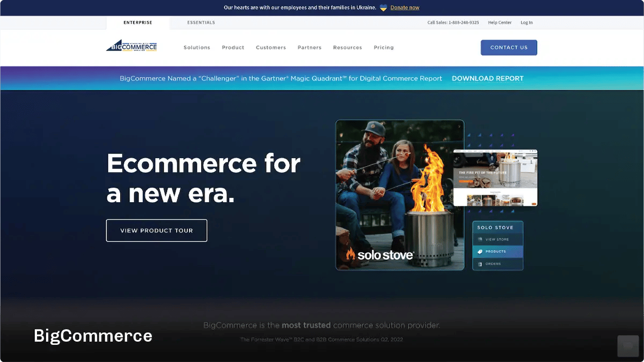Select Orders in the Solo Stove panel
644x362 pixels.
coord(497,264)
